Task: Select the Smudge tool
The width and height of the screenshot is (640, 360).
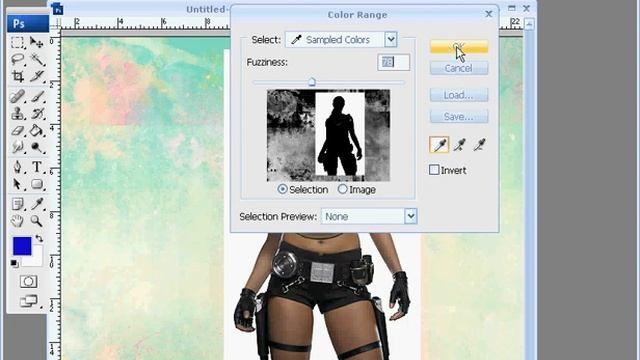Action: (x=17, y=147)
